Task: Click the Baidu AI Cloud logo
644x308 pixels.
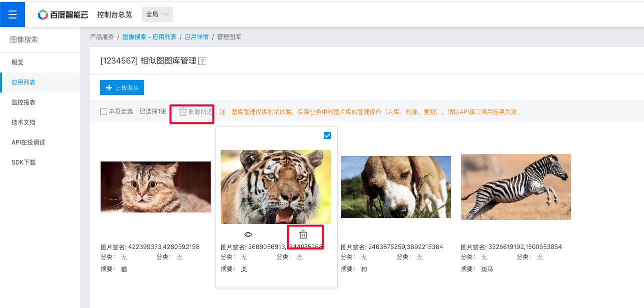Action: coord(63,14)
